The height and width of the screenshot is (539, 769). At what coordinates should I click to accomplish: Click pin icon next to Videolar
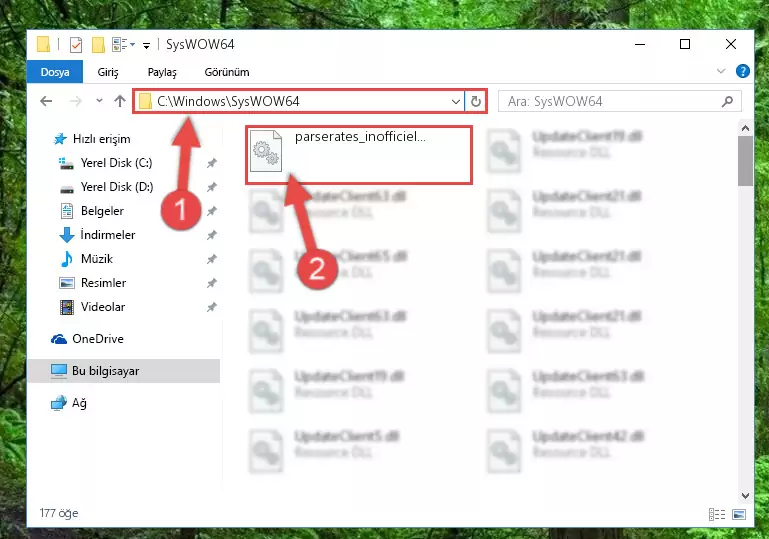click(x=211, y=307)
